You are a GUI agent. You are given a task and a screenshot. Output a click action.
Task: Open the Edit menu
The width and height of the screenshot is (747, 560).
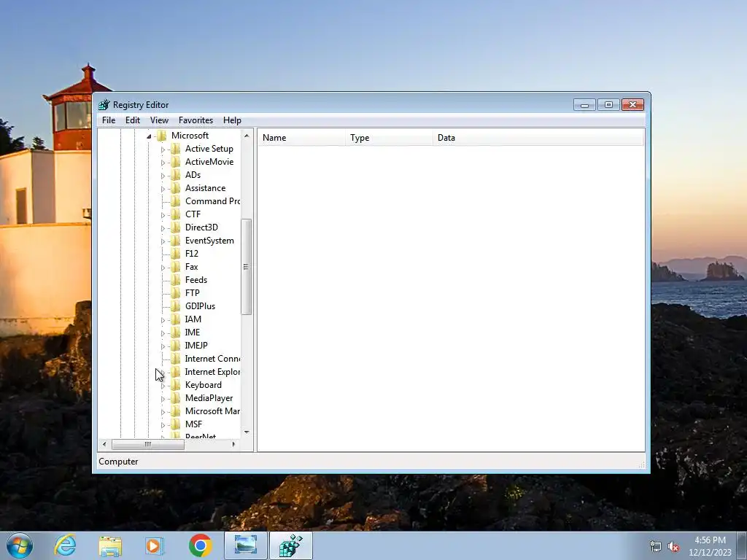coord(133,120)
